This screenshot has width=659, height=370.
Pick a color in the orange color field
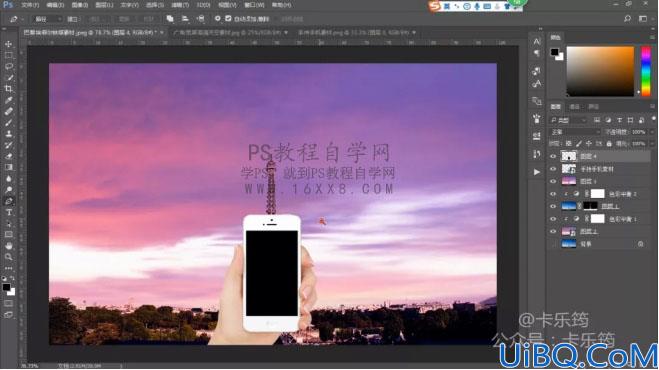click(x=600, y=71)
